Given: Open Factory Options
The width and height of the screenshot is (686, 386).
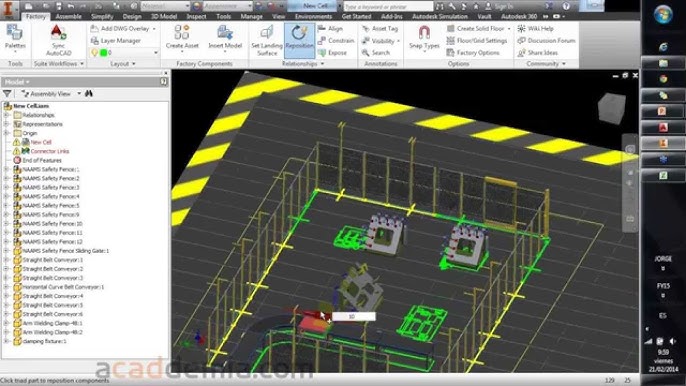Looking at the screenshot, I should (473, 53).
